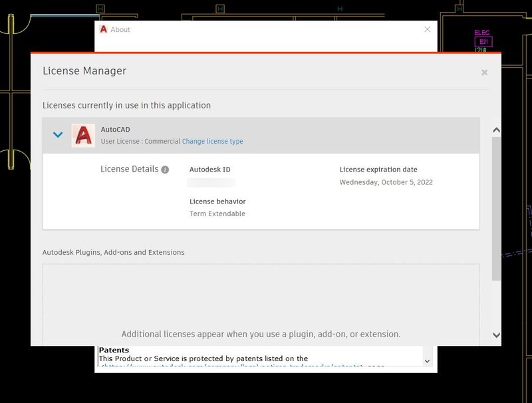This screenshot has height=403, width=532.
Task: Click the Autodesk ID label
Action: click(x=209, y=170)
